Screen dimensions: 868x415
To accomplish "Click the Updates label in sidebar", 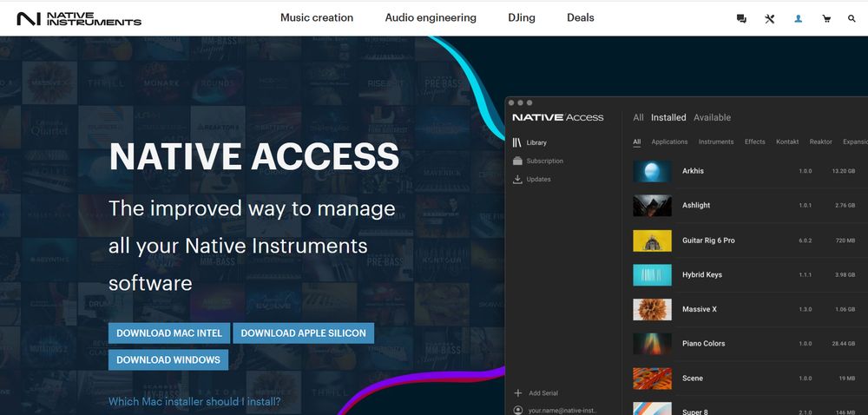I will [x=539, y=179].
